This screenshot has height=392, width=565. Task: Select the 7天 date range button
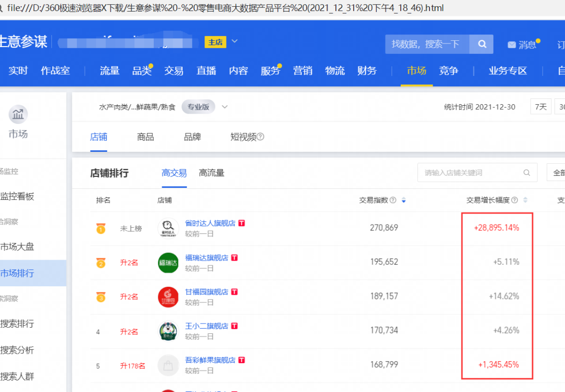(540, 107)
